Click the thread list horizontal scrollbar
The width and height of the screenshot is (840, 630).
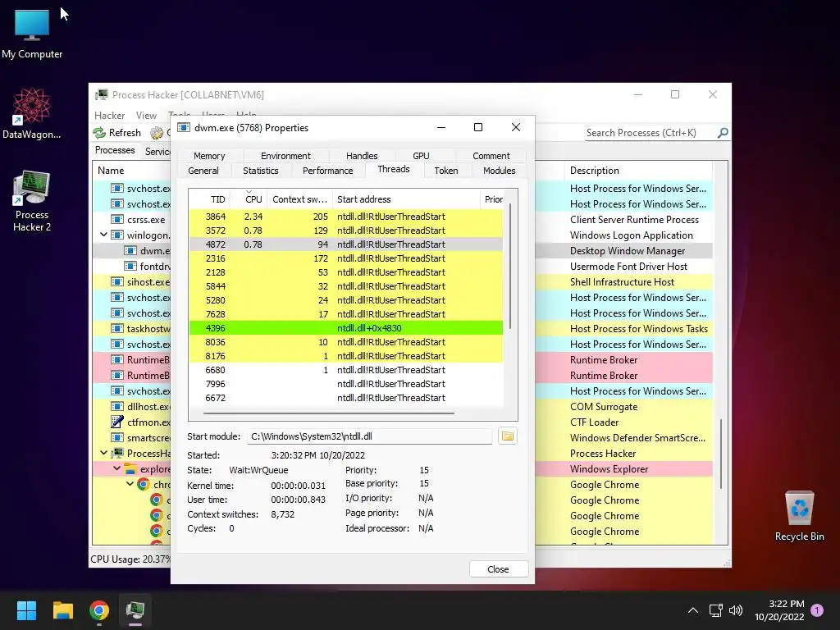329,413
